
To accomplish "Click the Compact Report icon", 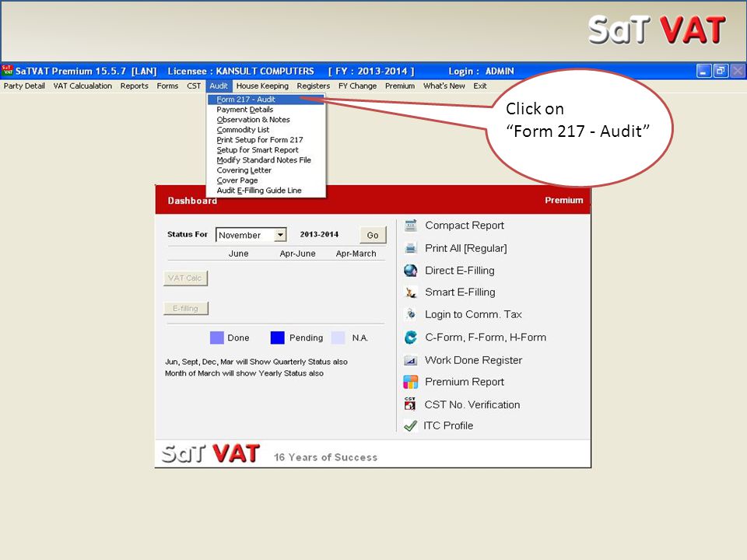I will click(x=411, y=226).
